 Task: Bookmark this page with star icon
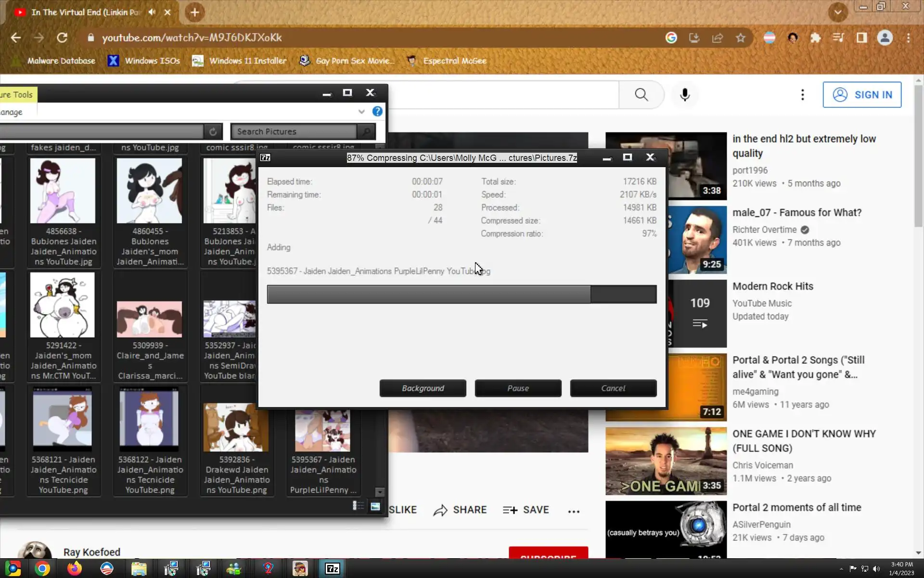pyautogui.click(x=740, y=38)
